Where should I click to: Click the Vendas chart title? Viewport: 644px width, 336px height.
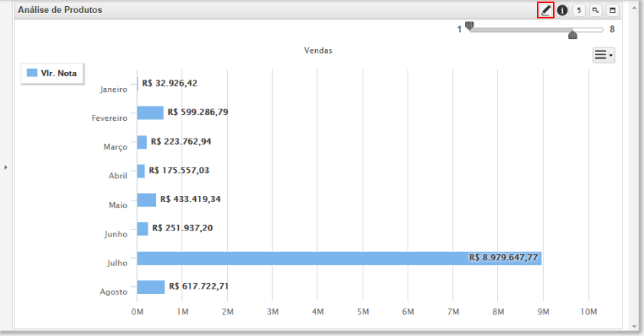318,51
